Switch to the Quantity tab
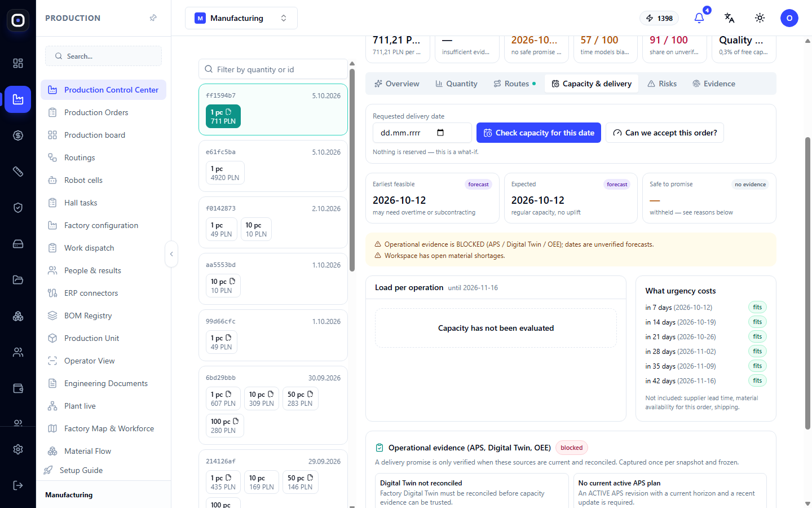This screenshot has height=508, width=812. (456, 84)
